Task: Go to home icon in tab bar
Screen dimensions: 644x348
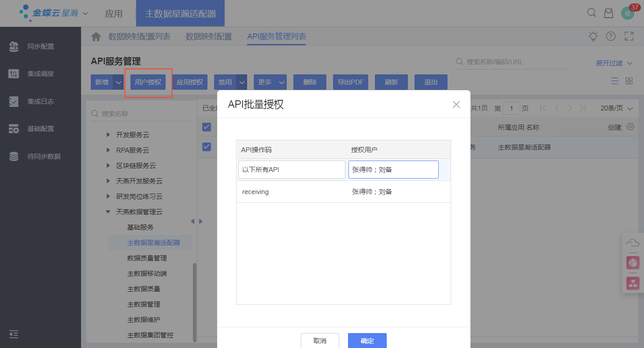Action: tap(96, 37)
